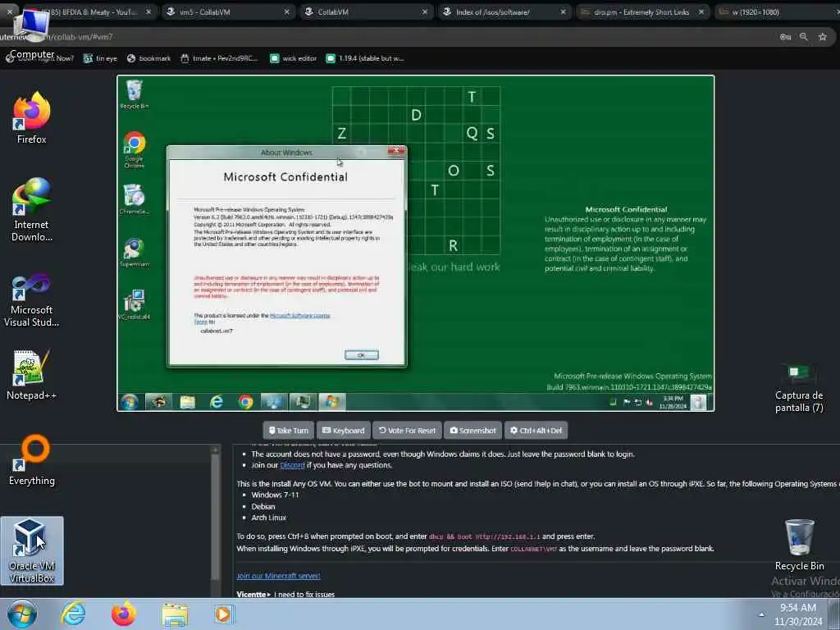Click the Start orb inside the VM

point(129,402)
